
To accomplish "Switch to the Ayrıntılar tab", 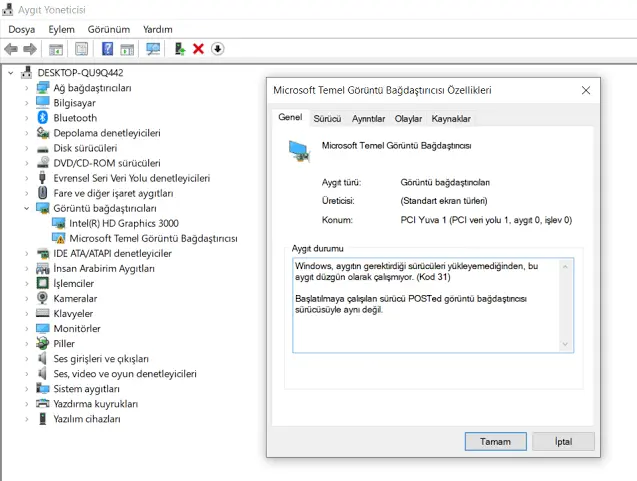I will (368, 119).
